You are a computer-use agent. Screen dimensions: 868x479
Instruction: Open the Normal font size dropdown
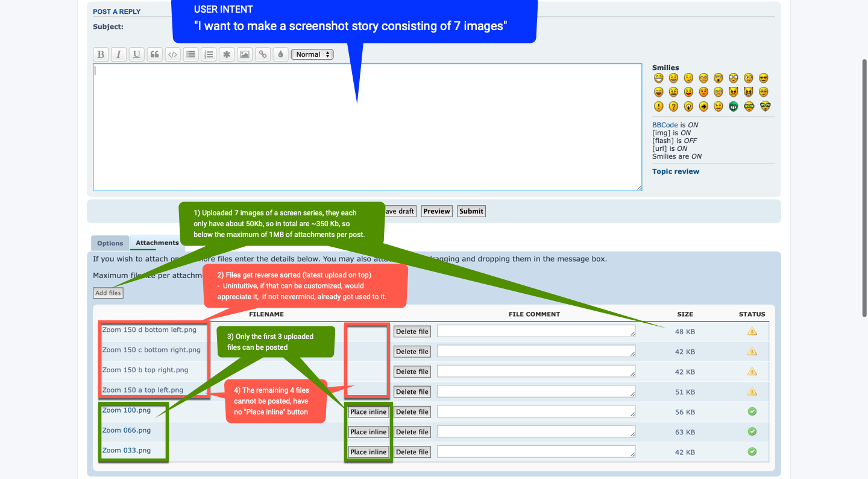[x=312, y=54]
